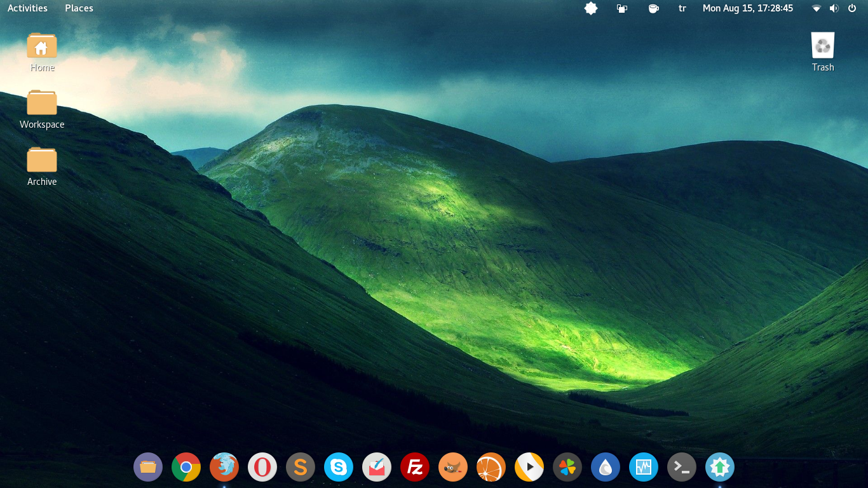Open the Terminal from the dock

click(x=682, y=467)
